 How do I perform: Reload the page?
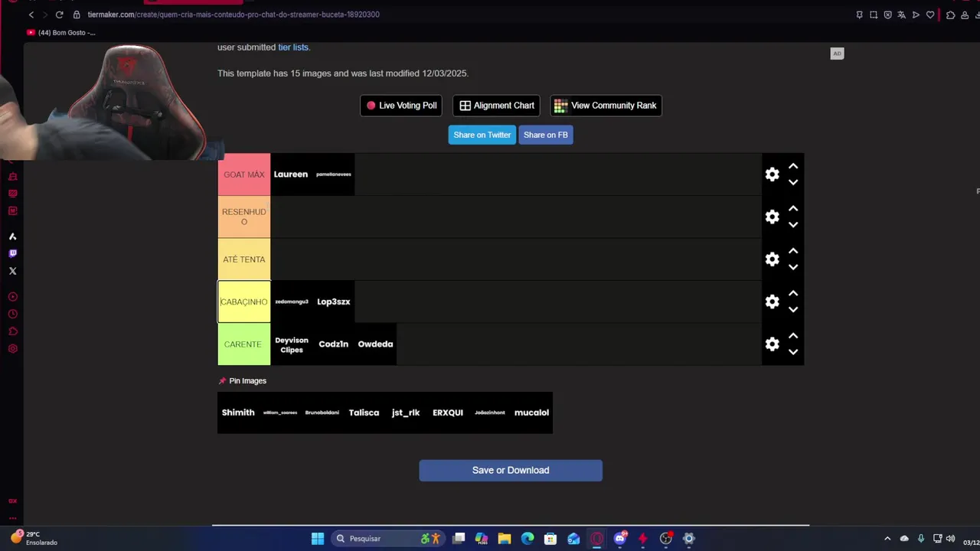pos(59,15)
